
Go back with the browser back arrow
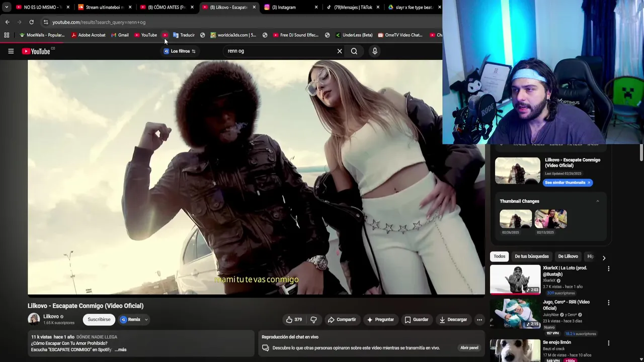coord(7,22)
